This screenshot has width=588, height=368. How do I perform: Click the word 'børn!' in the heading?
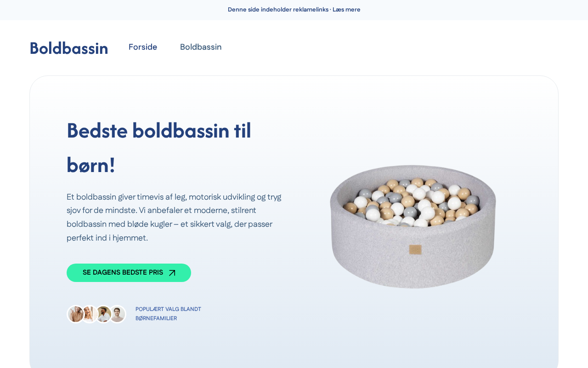[x=91, y=165]
